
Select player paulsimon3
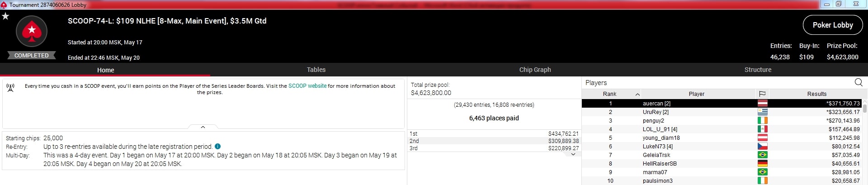click(x=657, y=181)
